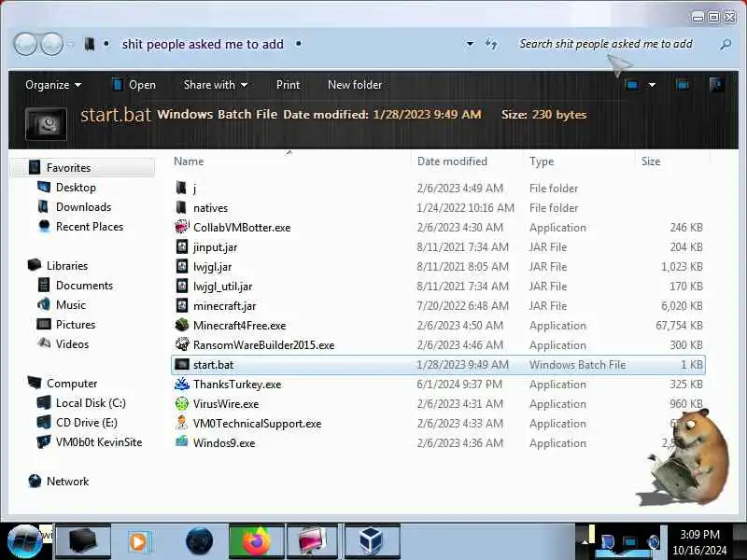Screen dimensions: 747x560
Task: Click the folder icon named j
Action: 181,188
